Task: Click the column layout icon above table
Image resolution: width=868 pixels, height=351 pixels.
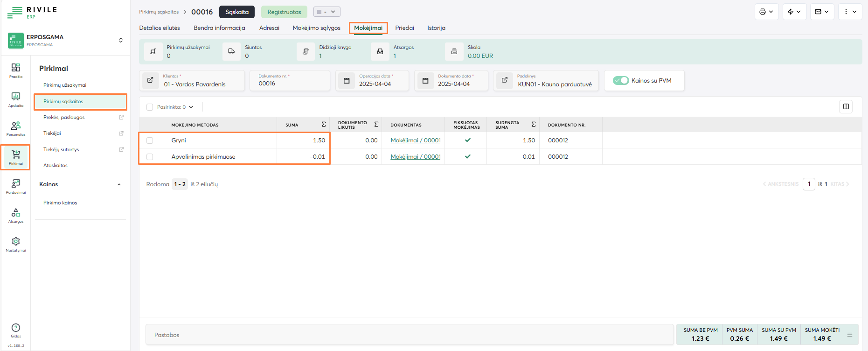Action: point(846,107)
